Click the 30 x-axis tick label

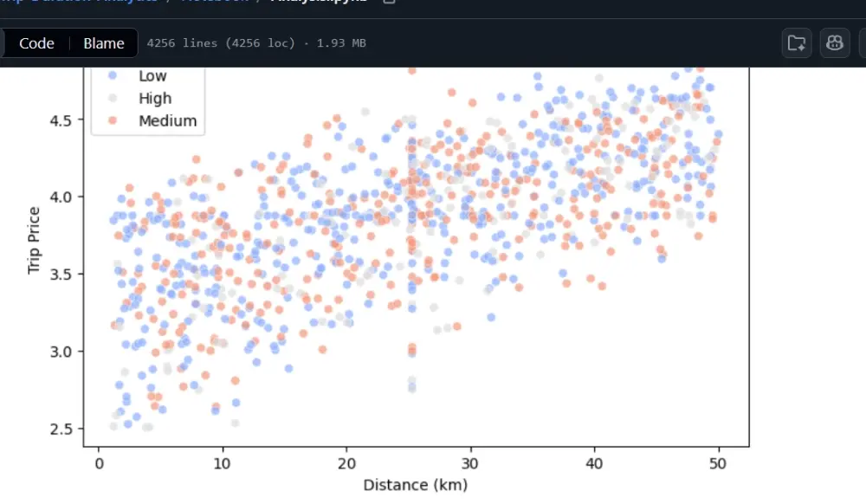[x=470, y=463]
